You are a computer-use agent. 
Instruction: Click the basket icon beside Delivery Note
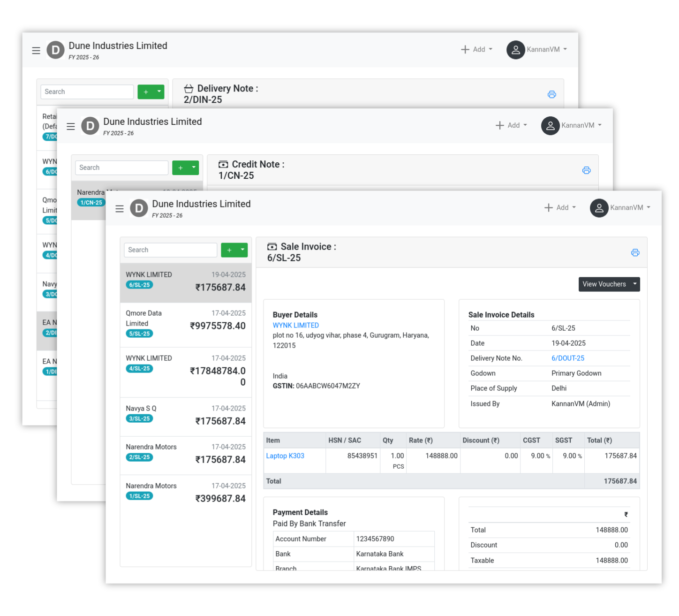tap(189, 88)
